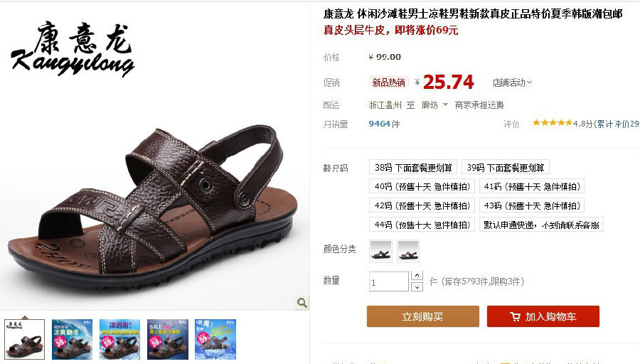Click the star rating icons
The width and height of the screenshot is (640, 364).
tap(553, 122)
